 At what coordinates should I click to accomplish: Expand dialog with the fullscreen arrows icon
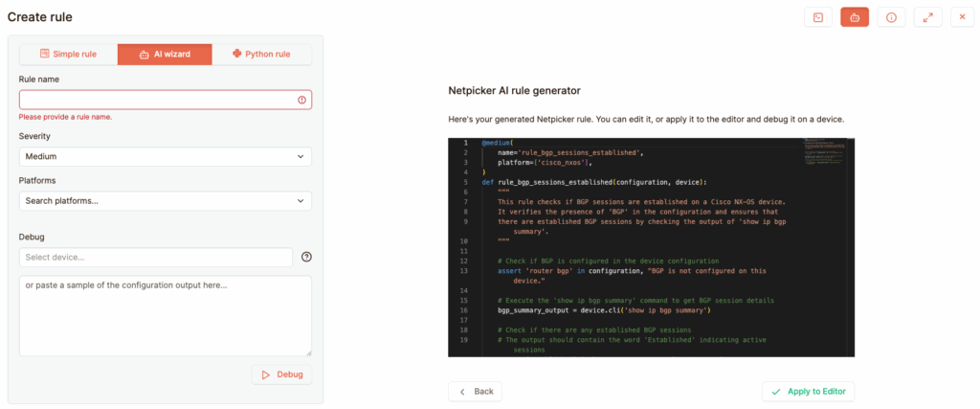point(927,17)
